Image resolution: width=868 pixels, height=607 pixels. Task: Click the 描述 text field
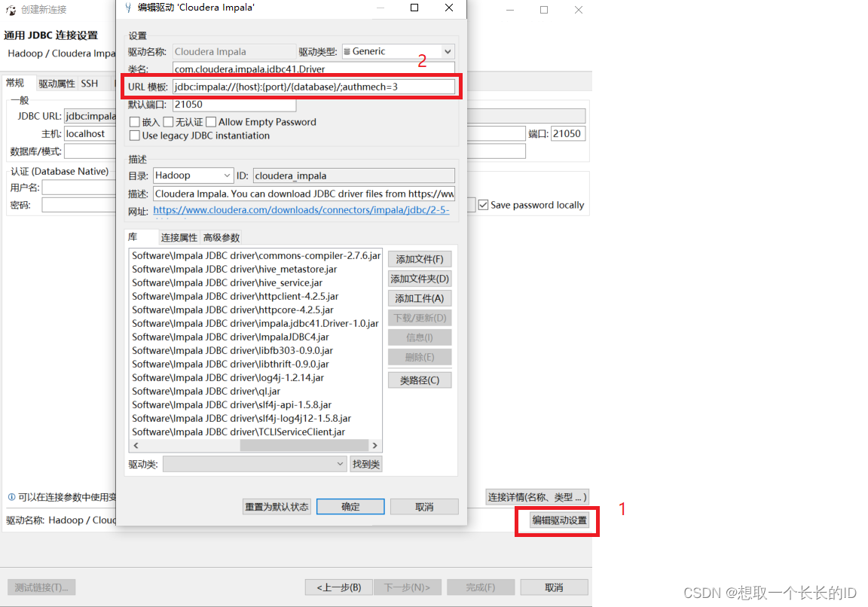(x=304, y=194)
